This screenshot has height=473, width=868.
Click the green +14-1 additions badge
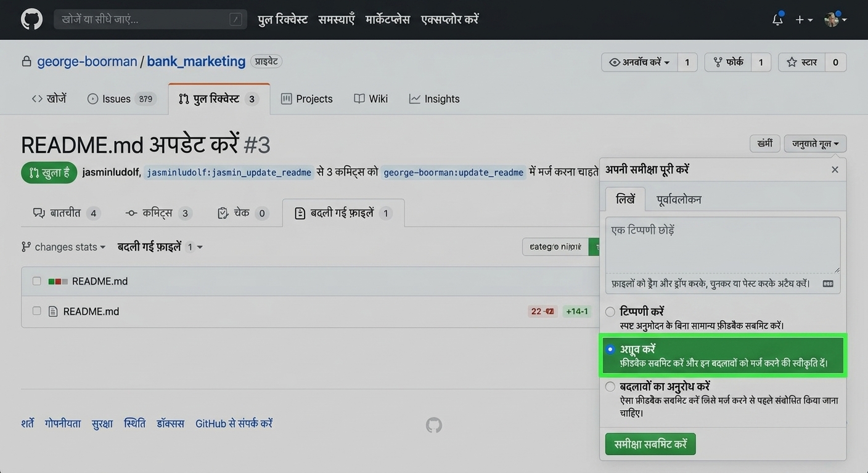point(577,312)
